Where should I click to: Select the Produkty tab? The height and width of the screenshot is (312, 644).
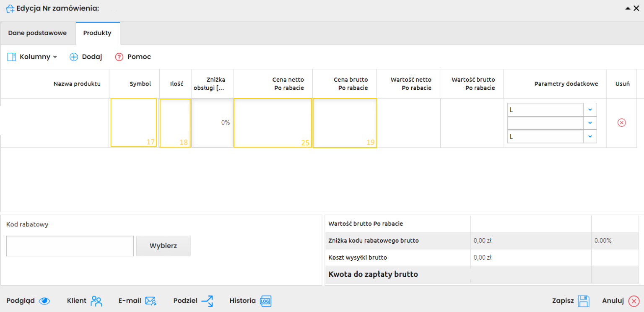[x=97, y=33]
